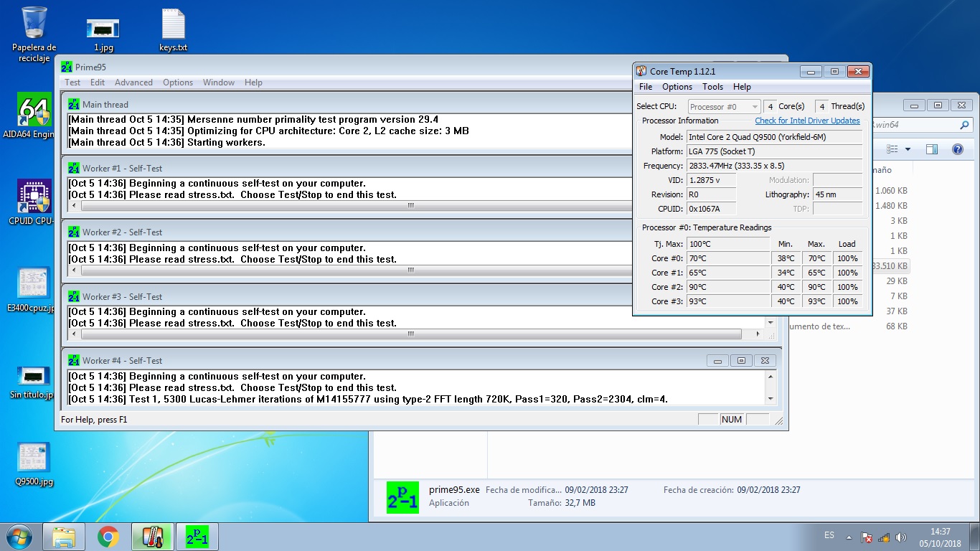This screenshot has width=980, height=551.
Task: Open the Windows Start menu
Action: click(x=19, y=537)
